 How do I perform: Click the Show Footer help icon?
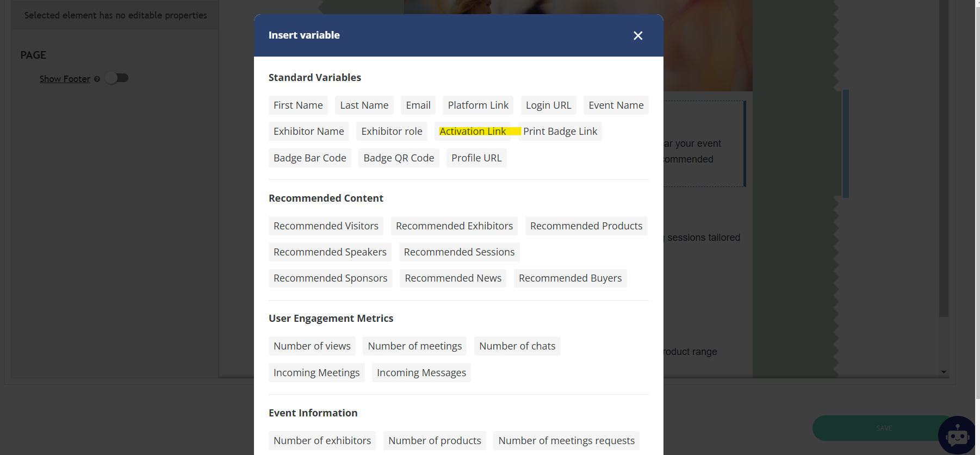pyautogui.click(x=97, y=79)
